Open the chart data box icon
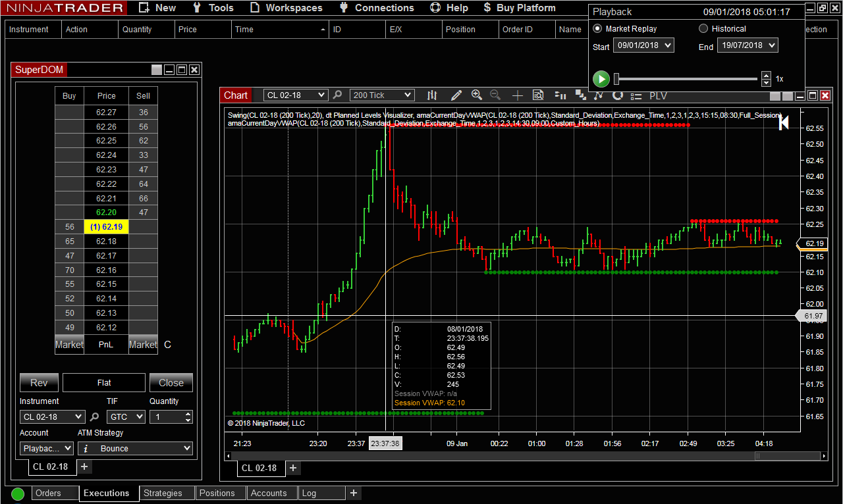The image size is (843, 504). click(x=538, y=95)
